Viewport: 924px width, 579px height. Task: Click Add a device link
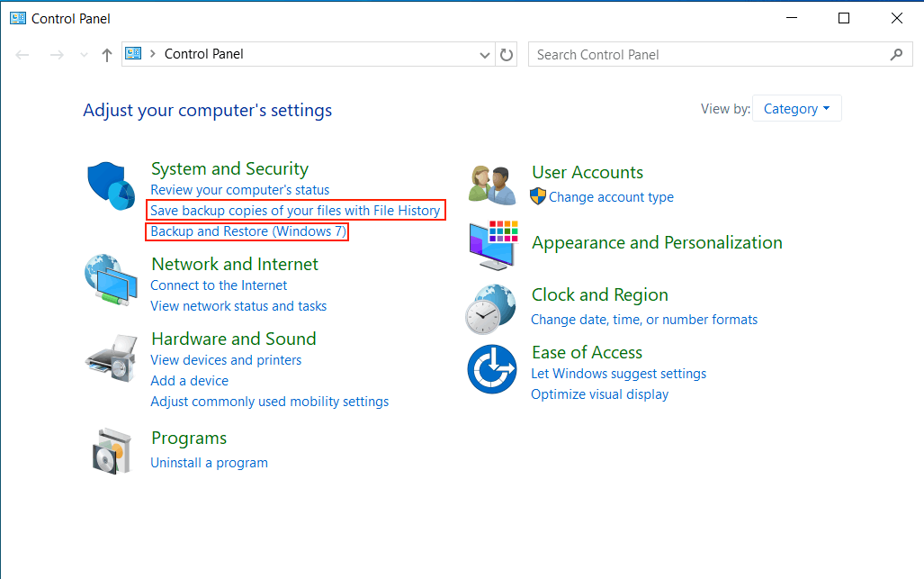(x=189, y=381)
